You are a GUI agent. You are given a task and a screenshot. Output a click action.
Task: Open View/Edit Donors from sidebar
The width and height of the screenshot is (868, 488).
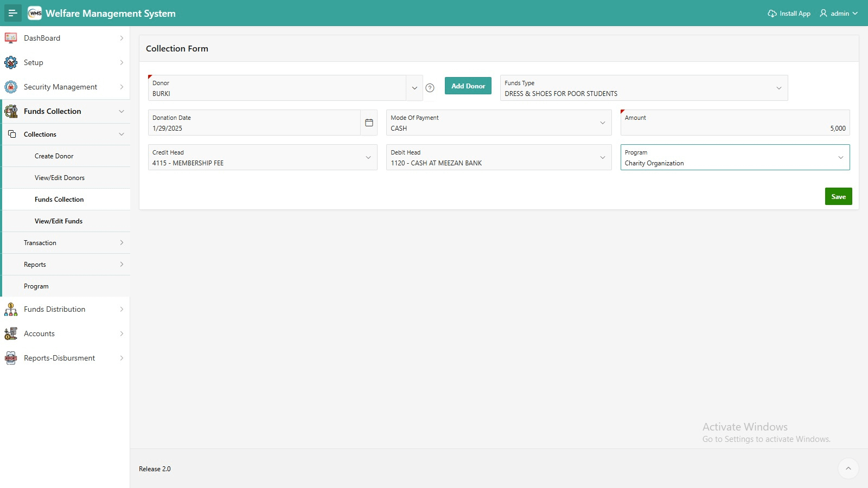click(x=60, y=178)
